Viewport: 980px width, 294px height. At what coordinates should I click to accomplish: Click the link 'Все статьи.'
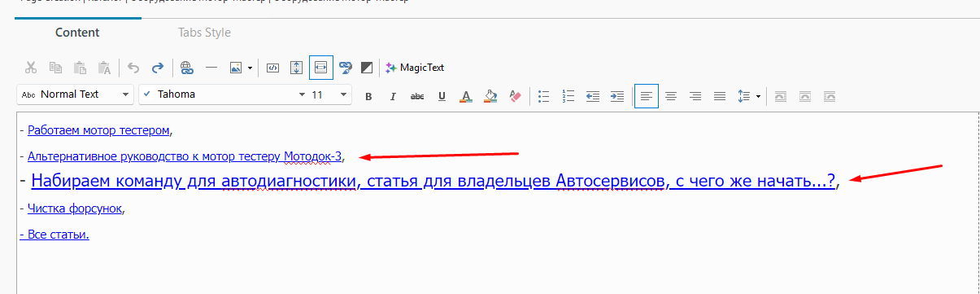[54, 235]
